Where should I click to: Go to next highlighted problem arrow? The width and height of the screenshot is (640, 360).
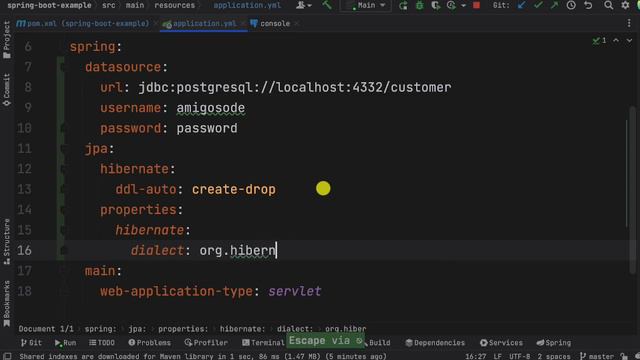point(629,40)
